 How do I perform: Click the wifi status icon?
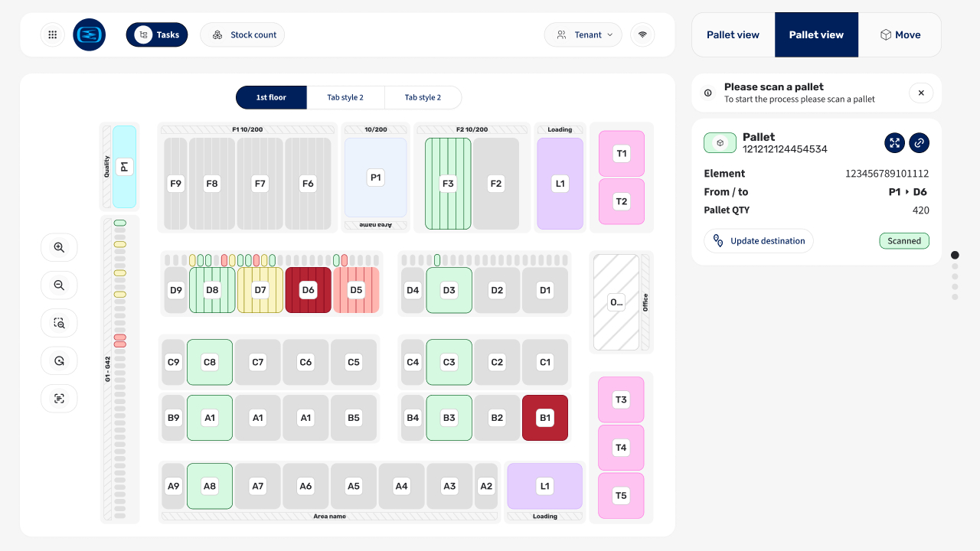tap(642, 34)
